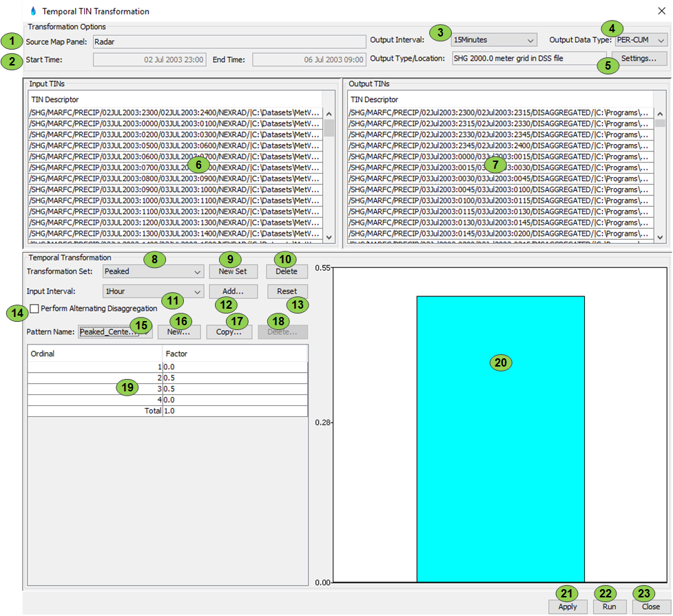
Task: Click Factor cell for ordinal 3
Action: [x=235, y=389]
